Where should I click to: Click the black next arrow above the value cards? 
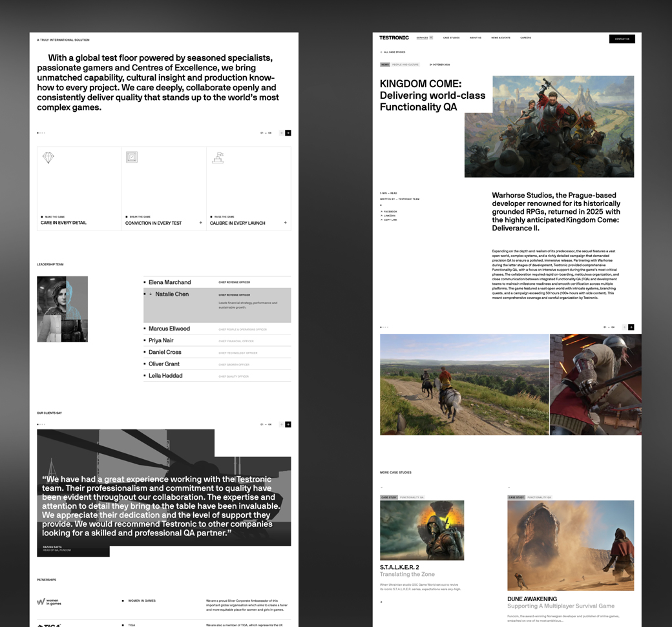point(288,133)
